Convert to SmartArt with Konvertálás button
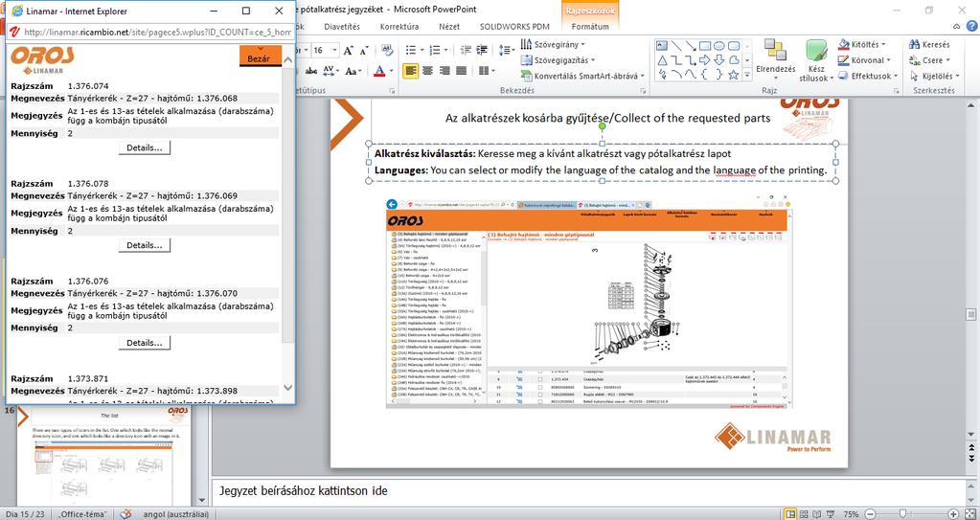980x520 pixels. coord(582,76)
